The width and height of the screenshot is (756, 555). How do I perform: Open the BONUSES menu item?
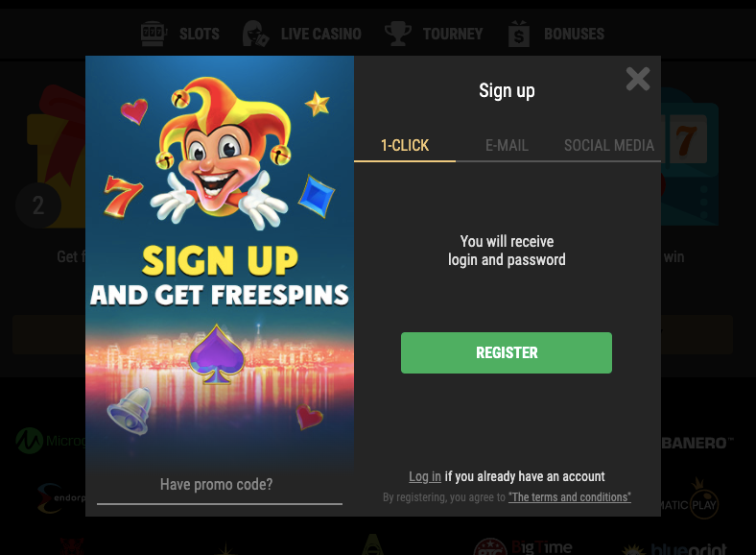coord(574,34)
